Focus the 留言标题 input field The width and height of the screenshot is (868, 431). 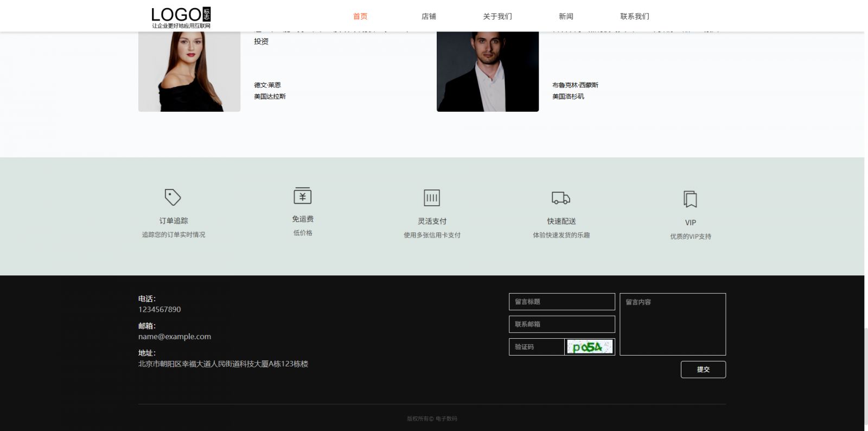(x=562, y=302)
